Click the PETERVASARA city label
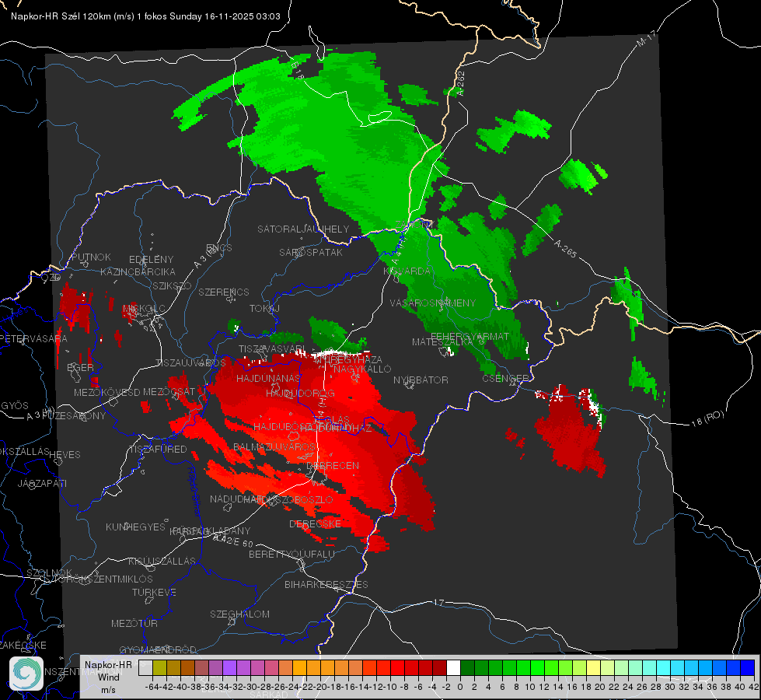761x700 pixels. [x=34, y=338]
